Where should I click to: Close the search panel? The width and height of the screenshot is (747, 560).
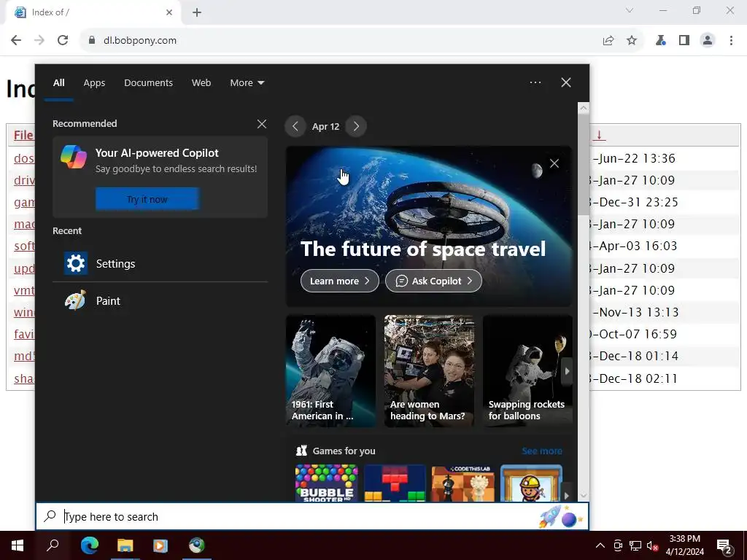pos(566,82)
